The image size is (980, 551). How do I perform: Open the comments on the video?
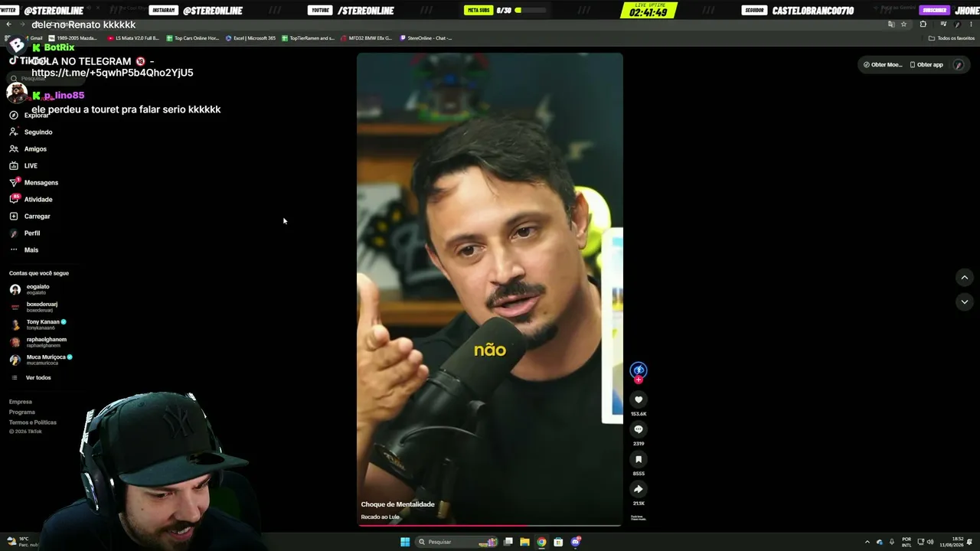tap(639, 429)
